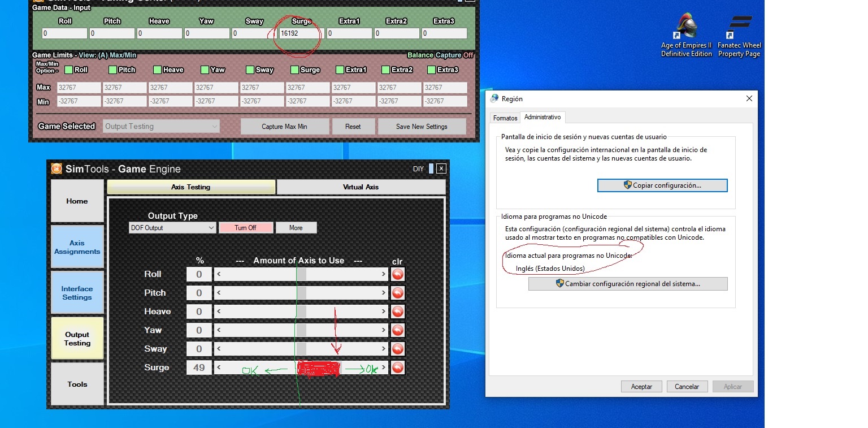The width and height of the screenshot is (868, 428).
Task: Click the More button
Action: click(x=296, y=228)
